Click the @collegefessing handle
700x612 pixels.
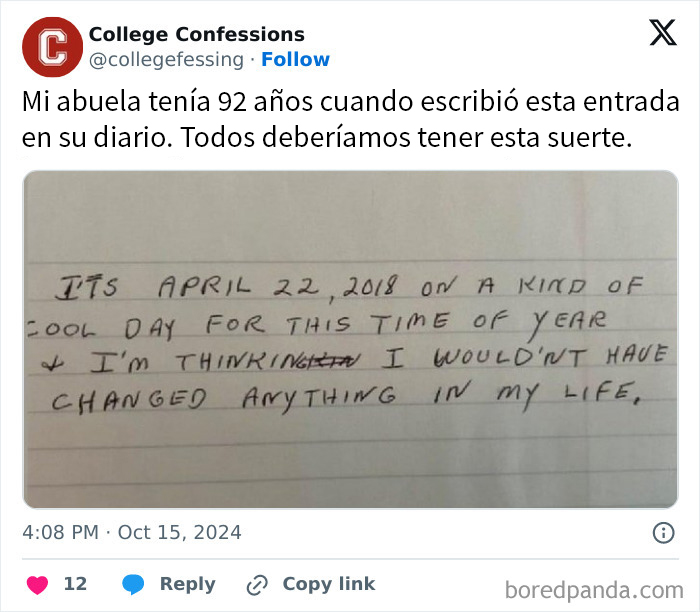(166, 59)
